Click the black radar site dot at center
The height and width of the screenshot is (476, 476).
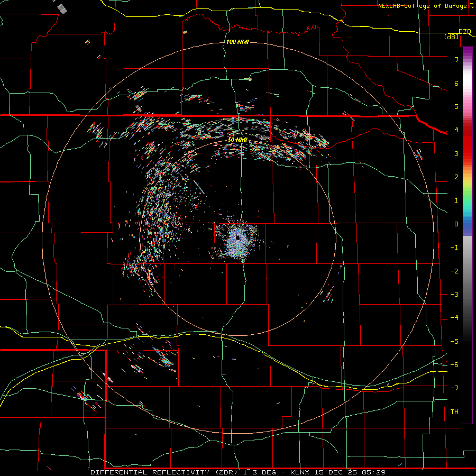tap(237, 238)
